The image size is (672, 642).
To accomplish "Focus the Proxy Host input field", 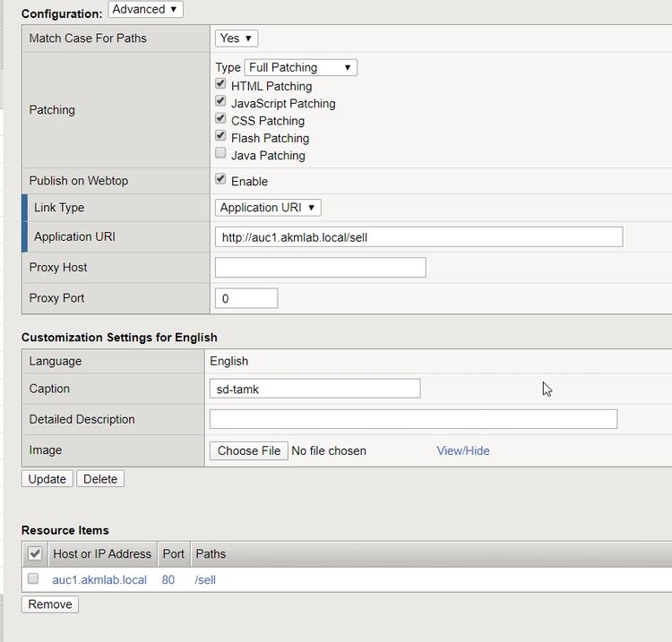I will point(320,268).
